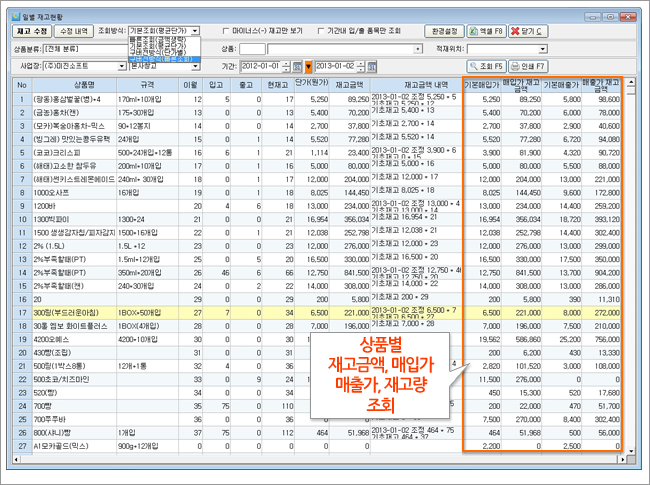Close window via 닫기 C button
This screenshot has width=650, height=485.
pyautogui.click(x=528, y=31)
